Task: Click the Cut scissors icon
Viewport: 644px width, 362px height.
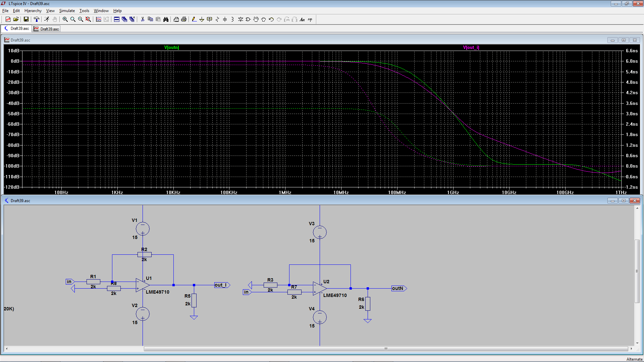Action: (143, 19)
